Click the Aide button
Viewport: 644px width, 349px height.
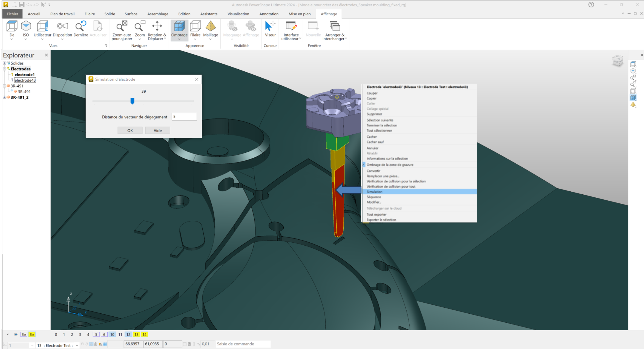click(157, 130)
